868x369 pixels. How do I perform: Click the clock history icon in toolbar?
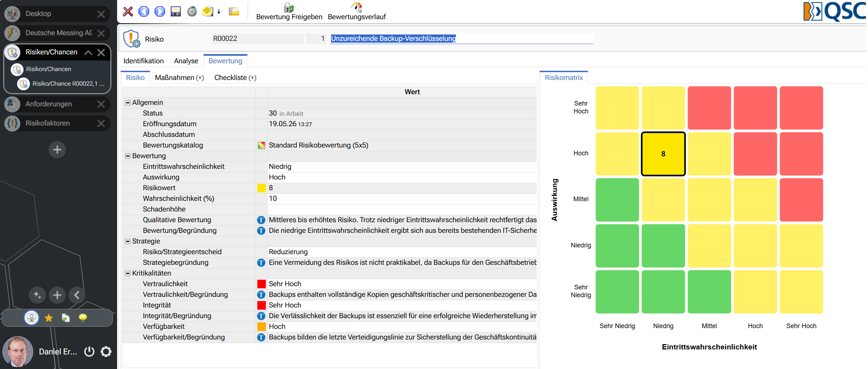pyautogui.click(x=192, y=12)
